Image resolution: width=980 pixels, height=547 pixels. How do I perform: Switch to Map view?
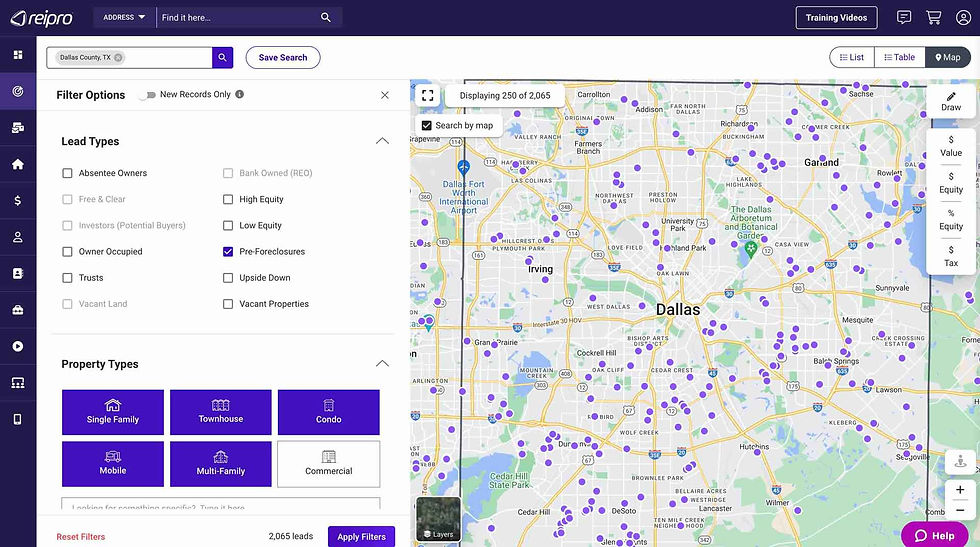pos(948,58)
